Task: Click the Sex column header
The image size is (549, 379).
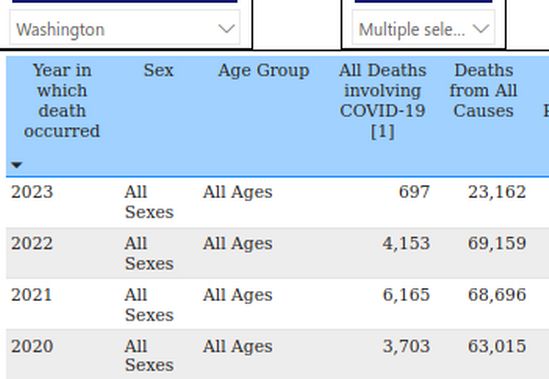Action: tap(158, 70)
